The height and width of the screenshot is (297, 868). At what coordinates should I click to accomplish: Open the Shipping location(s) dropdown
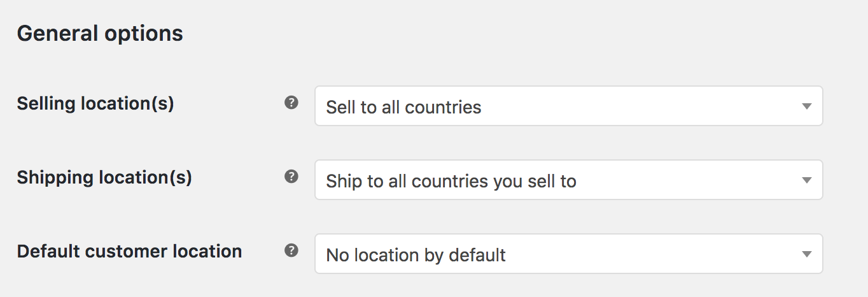(568, 180)
